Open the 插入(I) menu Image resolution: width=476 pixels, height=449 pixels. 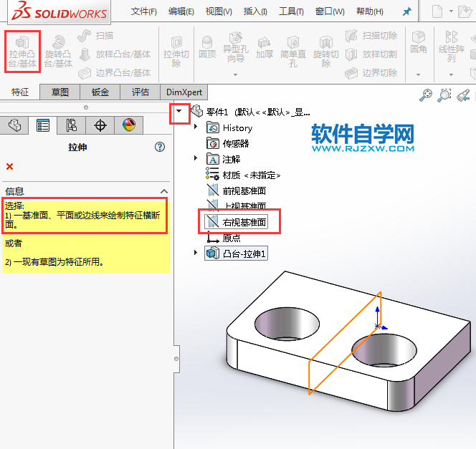[255, 12]
